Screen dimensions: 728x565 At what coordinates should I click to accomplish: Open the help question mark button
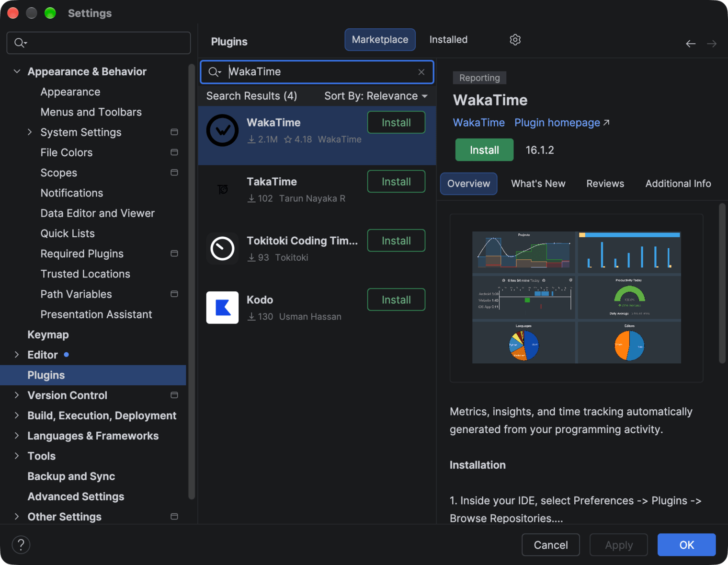(21, 545)
